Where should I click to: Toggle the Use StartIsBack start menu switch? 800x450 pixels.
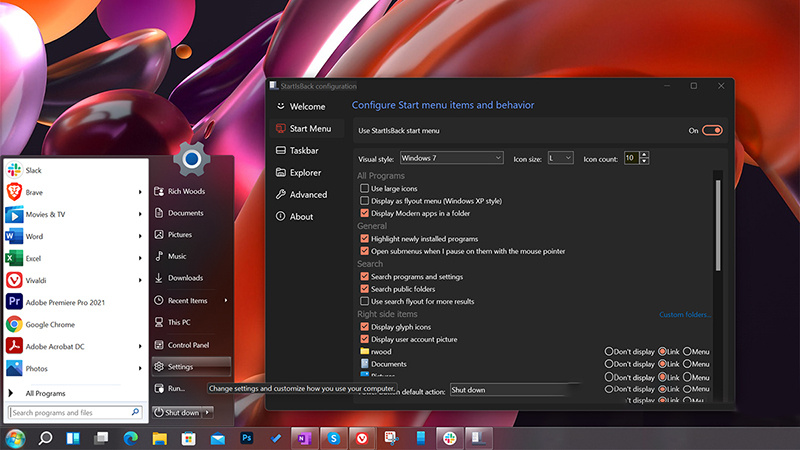coord(712,131)
